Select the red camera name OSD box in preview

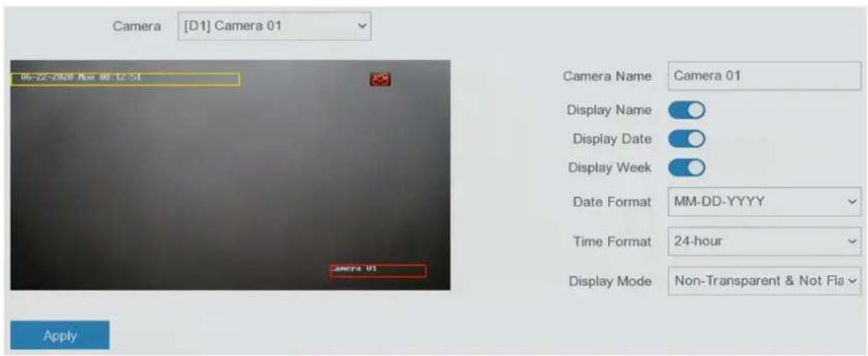378,270
